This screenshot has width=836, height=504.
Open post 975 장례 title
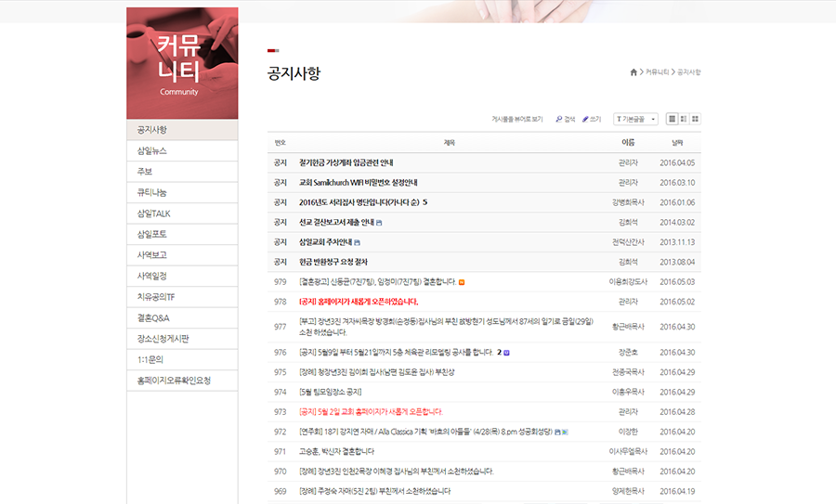tap(377, 372)
